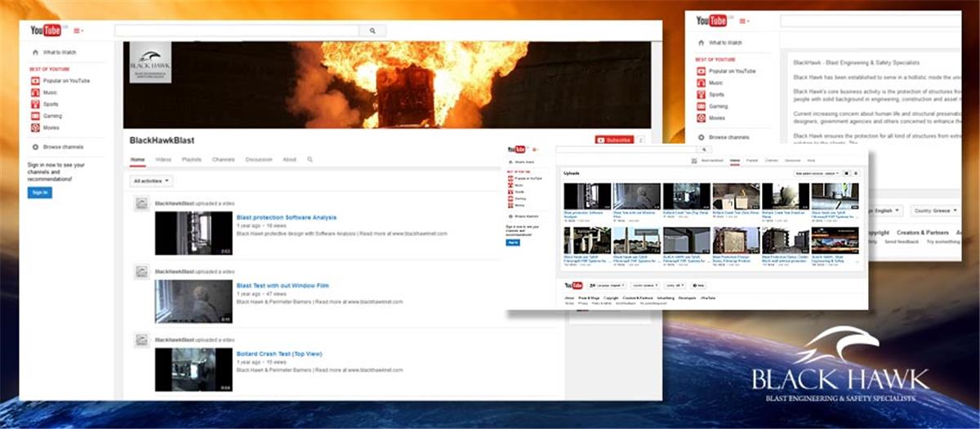Image resolution: width=980 pixels, height=429 pixels.
Task: Select the Videos tab in the middle window
Action: tap(735, 160)
